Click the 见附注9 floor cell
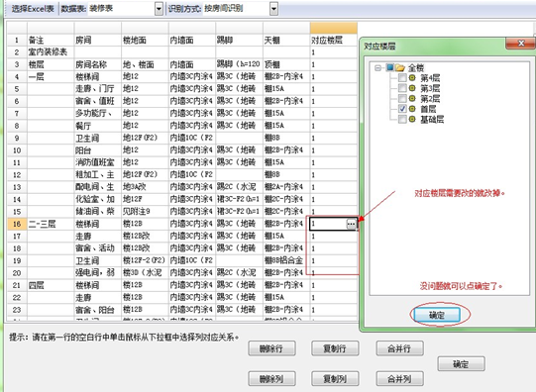The height and width of the screenshot is (392, 536). (145, 212)
